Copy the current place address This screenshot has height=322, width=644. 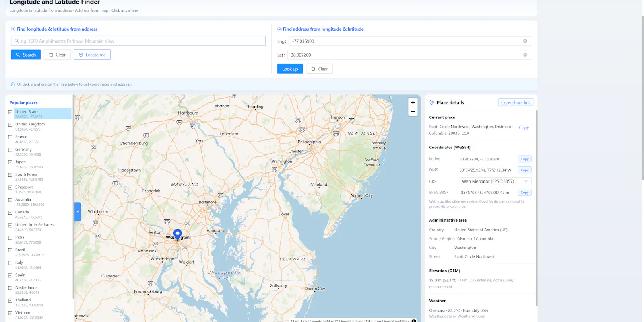pyautogui.click(x=524, y=127)
